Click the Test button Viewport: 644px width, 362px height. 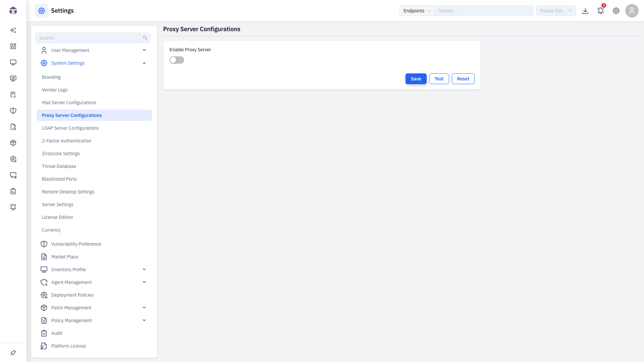click(x=439, y=79)
